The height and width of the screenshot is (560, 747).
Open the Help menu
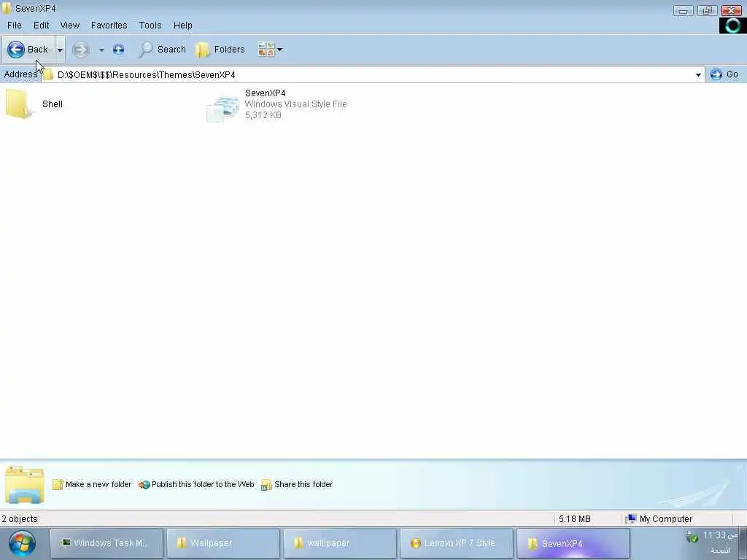coord(182,26)
